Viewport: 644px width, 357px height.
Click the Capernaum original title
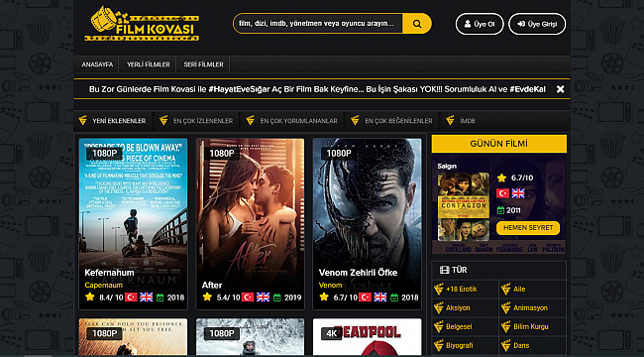pyautogui.click(x=103, y=285)
